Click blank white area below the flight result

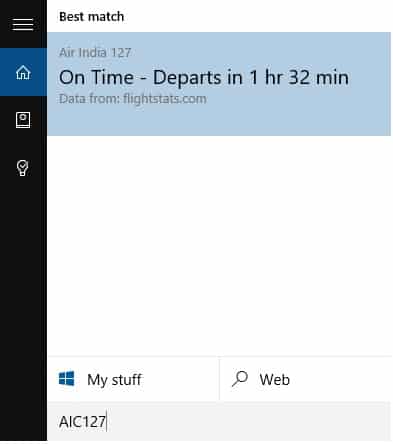219,245
